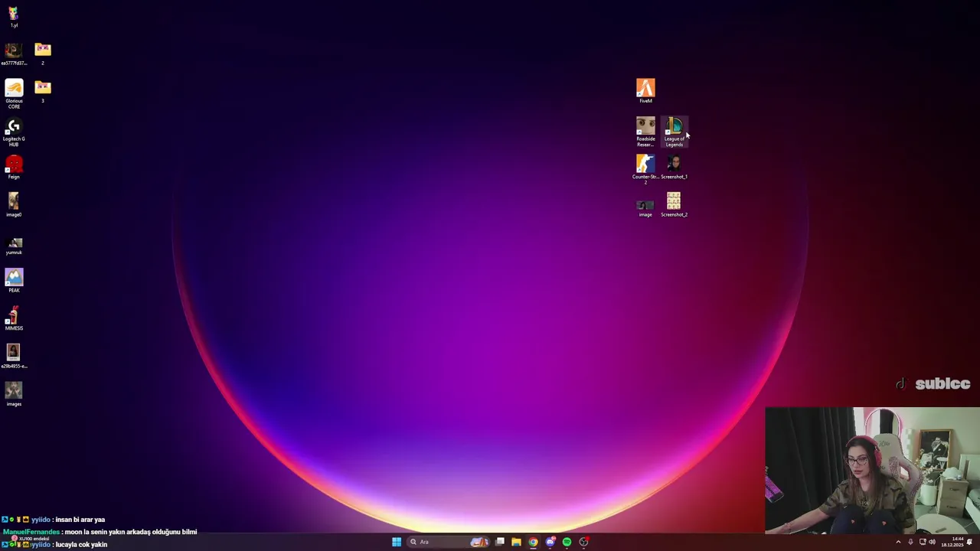Select the League of Legends shortcut
Image resolution: width=980 pixels, height=551 pixels.
pyautogui.click(x=674, y=132)
